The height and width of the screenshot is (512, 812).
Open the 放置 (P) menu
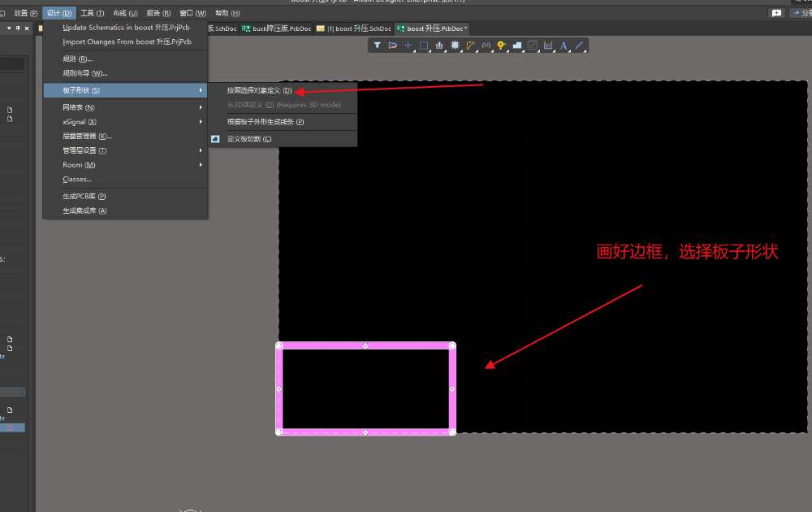click(x=25, y=13)
